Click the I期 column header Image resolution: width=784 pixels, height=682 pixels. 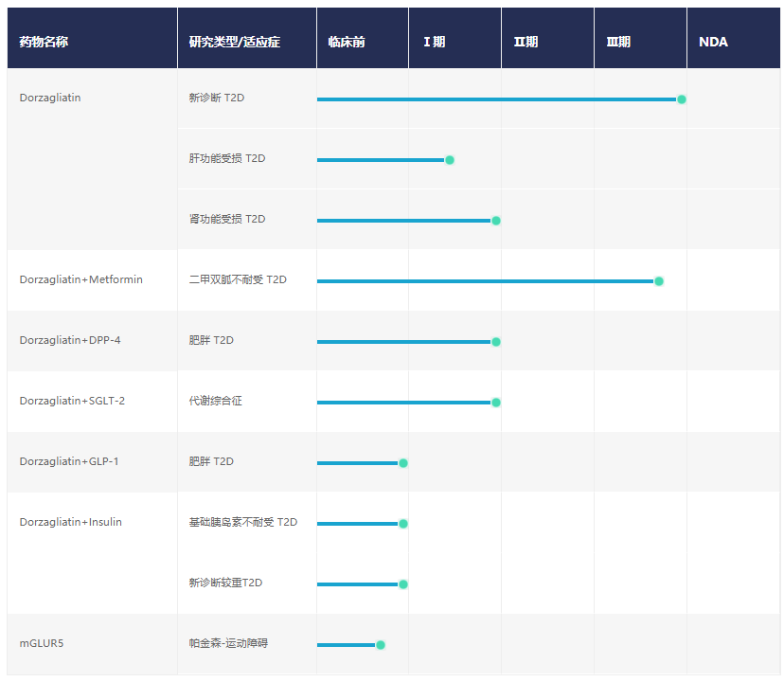coord(455,38)
